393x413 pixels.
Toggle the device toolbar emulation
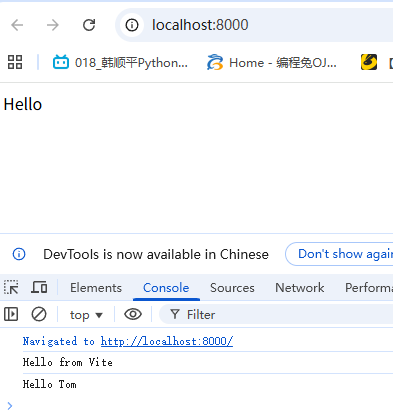(39, 287)
